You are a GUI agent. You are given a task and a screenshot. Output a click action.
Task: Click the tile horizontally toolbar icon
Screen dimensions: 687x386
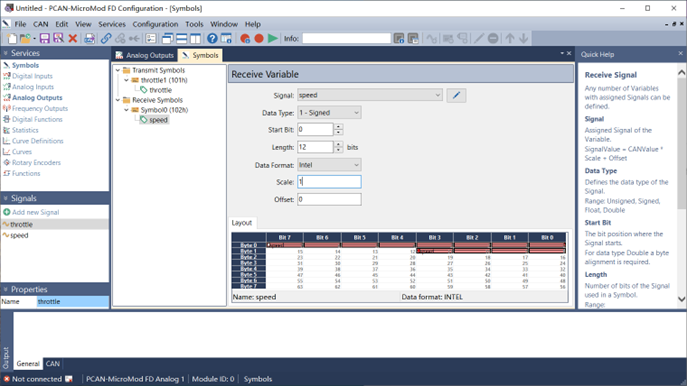tap(181, 39)
